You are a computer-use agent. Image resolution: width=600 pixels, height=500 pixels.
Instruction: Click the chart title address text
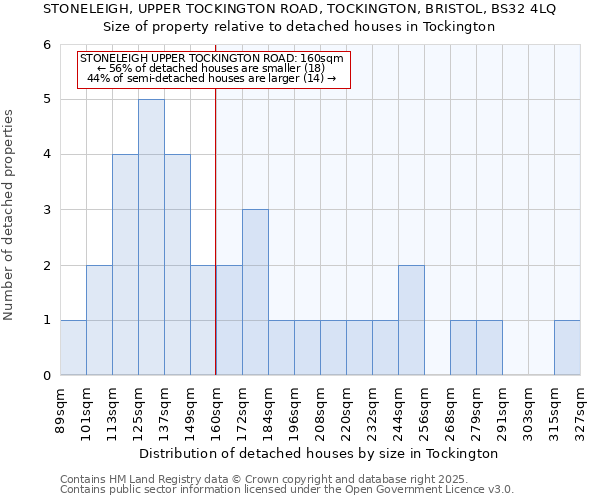click(299, 8)
